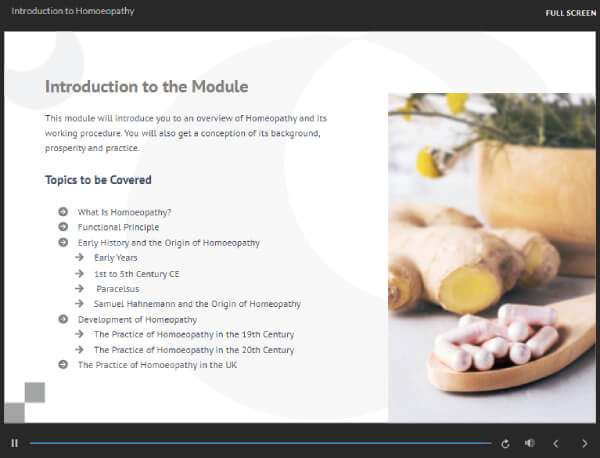Click arrow icon beside Early Years
600x458 pixels.
coord(79,258)
